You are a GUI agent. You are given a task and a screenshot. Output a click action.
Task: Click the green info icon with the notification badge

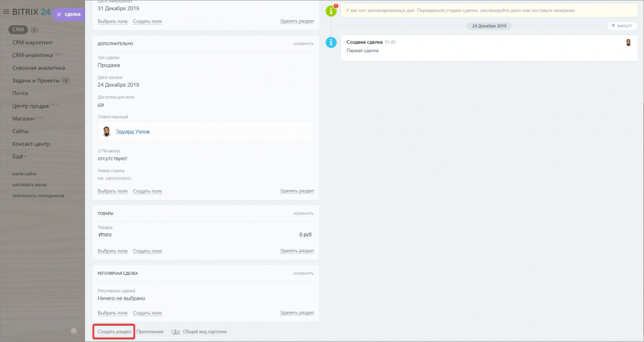click(331, 11)
